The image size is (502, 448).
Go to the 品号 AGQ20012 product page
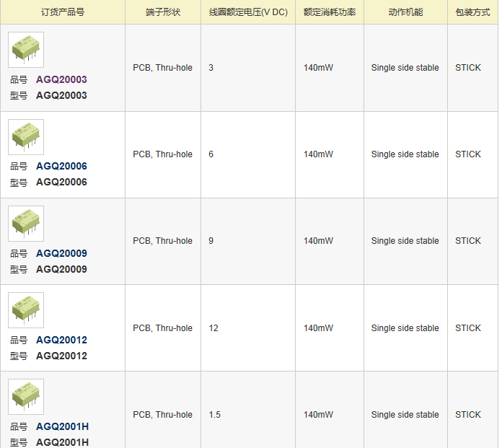61,340
